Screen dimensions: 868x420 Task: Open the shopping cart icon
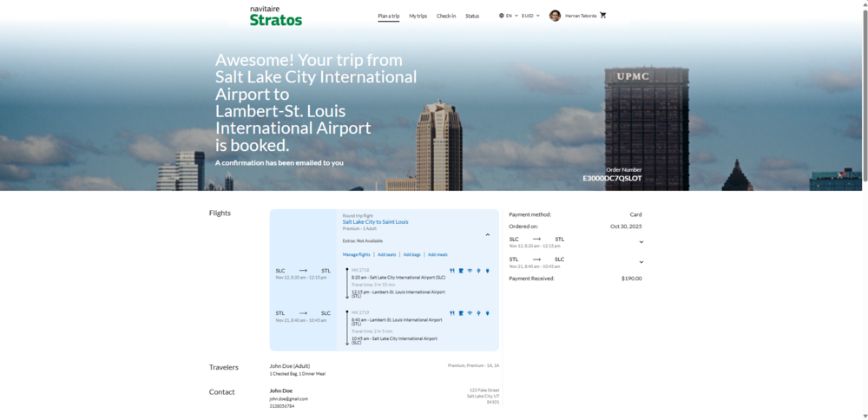pyautogui.click(x=603, y=16)
